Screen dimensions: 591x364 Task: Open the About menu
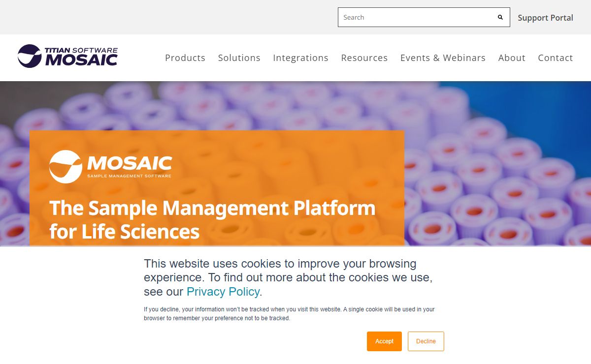click(x=512, y=58)
